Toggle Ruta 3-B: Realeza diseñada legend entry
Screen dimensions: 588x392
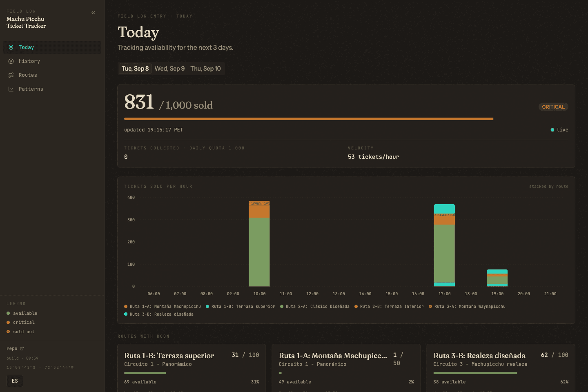coord(159,314)
